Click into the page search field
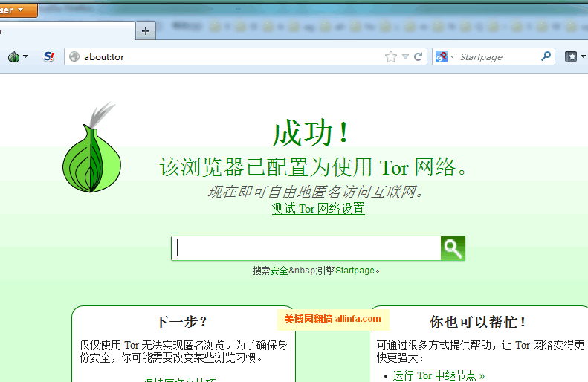 306,248
